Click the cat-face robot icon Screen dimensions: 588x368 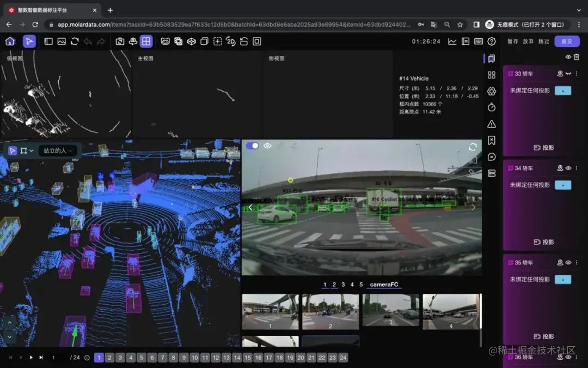click(166, 41)
